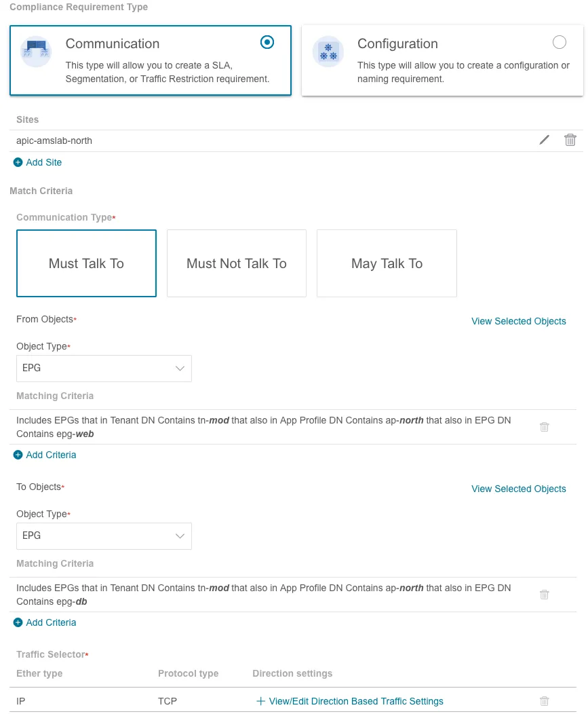Screen dimensions: 588x714
Task: Open View/Edit Direction Based Traffic Settings
Action: tap(355, 701)
